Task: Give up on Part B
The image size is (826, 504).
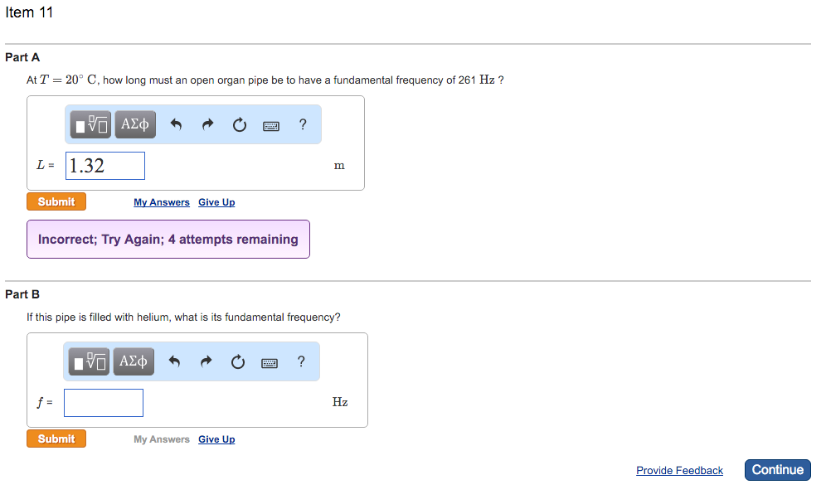Action: (x=216, y=439)
